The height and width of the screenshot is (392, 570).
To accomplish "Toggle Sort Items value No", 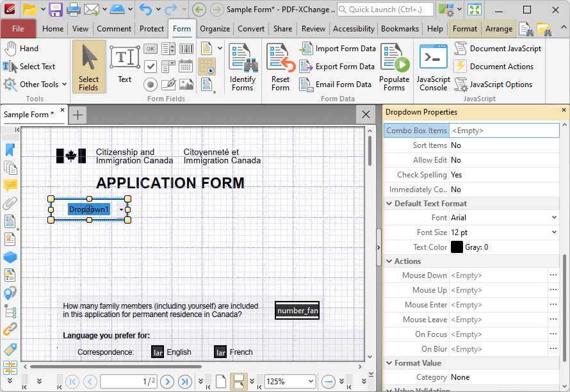I will tap(504, 145).
